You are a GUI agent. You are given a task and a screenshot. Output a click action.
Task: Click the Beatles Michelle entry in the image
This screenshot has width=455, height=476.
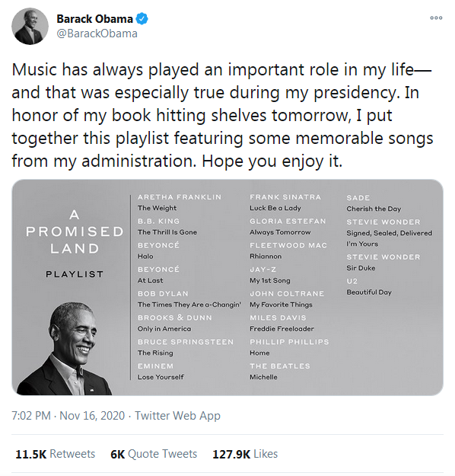click(x=280, y=372)
